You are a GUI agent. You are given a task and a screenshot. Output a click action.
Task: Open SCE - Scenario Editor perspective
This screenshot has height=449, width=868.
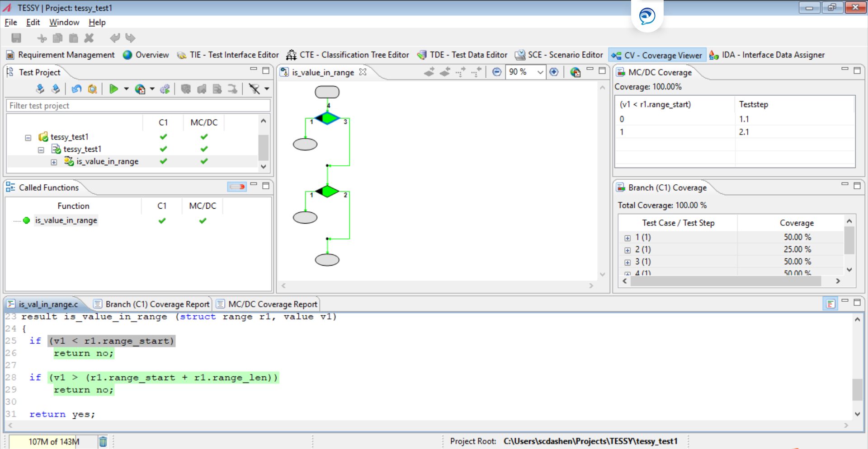coord(559,55)
